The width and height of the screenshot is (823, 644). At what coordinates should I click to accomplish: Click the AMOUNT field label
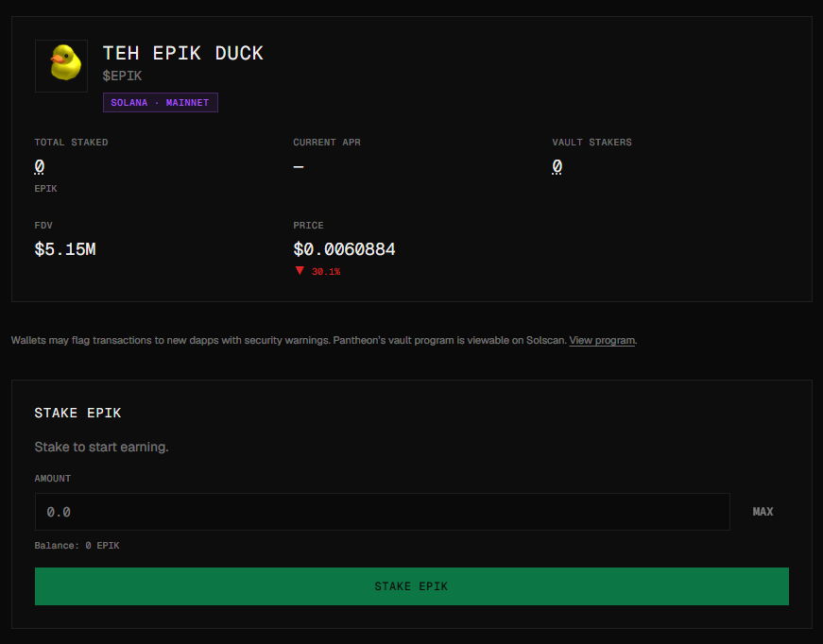(53, 479)
